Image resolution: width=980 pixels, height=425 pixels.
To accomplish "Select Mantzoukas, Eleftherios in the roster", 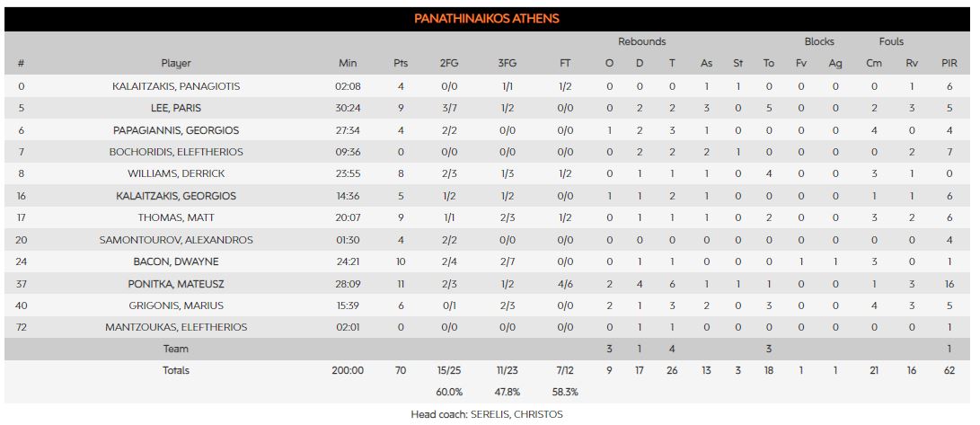I will (176, 327).
